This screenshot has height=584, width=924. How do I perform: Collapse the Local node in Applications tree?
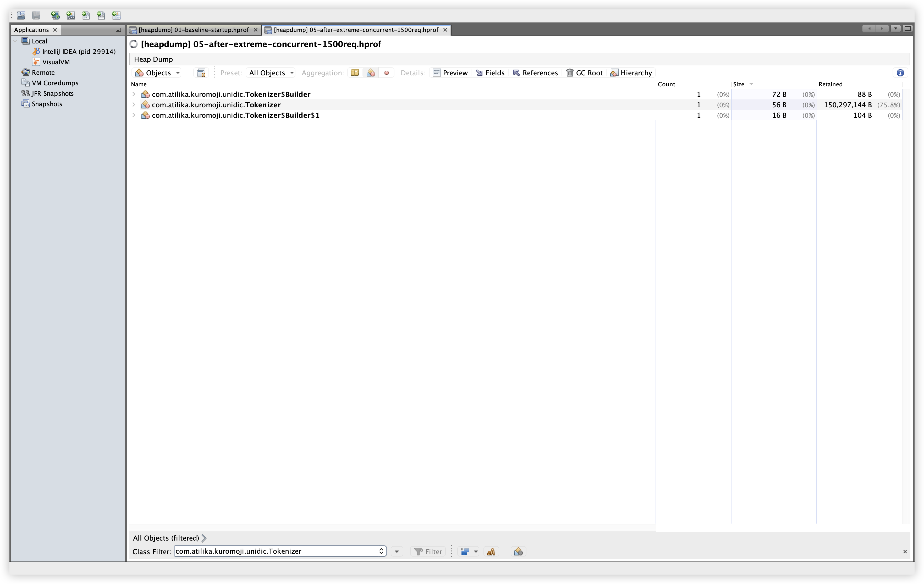(x=15, y=41)
